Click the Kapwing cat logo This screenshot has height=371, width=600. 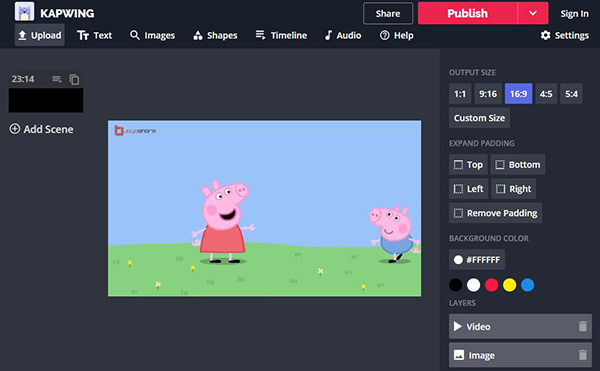[x=24, y=11]
